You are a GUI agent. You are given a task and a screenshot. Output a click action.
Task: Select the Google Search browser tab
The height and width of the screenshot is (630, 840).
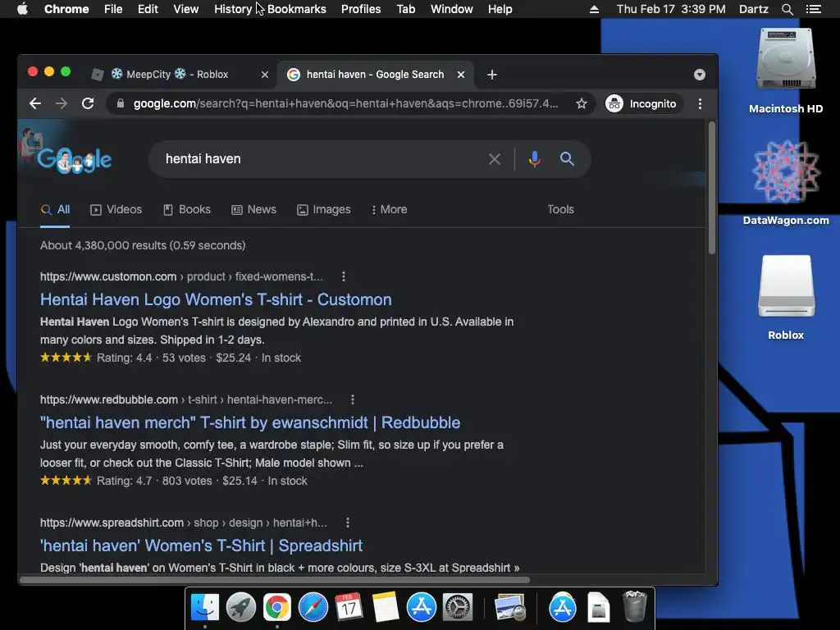375,75
